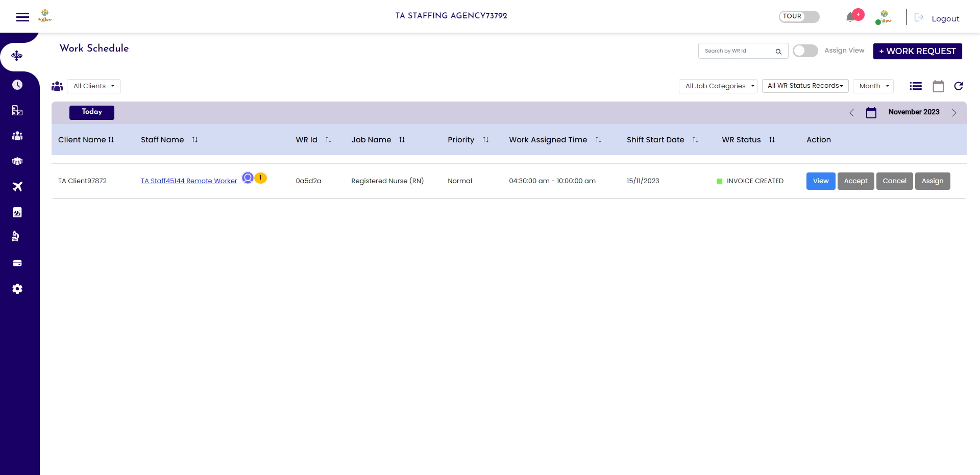Open the All Clients dropdown

coord(93,86)
